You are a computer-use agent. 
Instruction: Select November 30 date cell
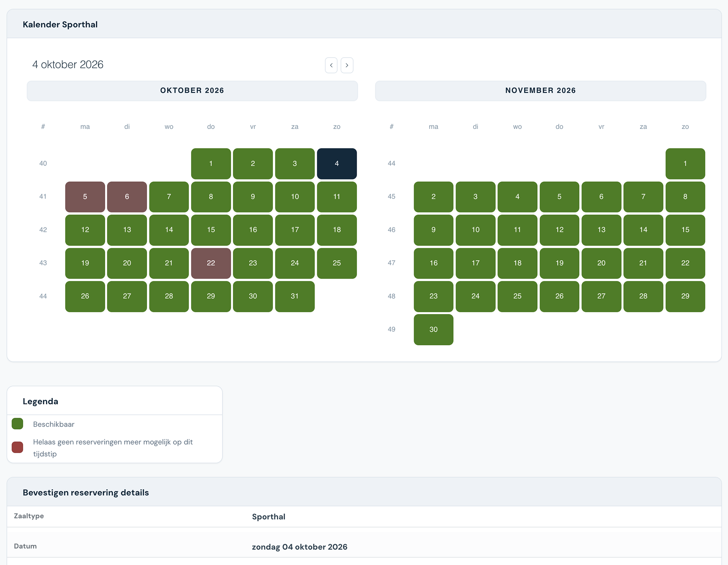[434, 329]
